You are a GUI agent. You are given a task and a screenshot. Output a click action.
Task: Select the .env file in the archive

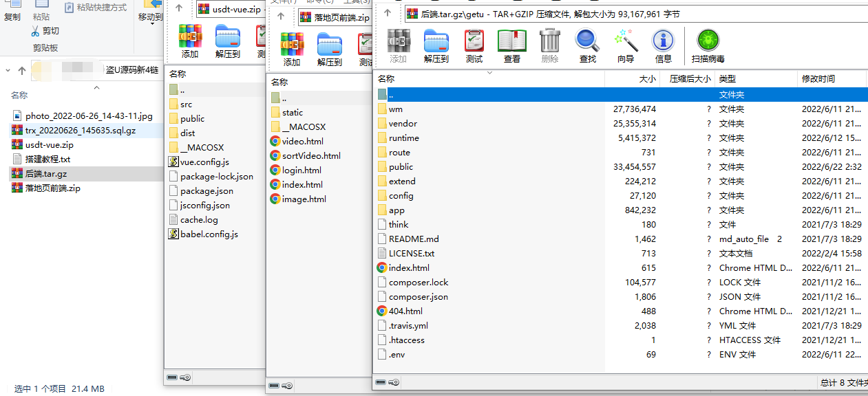click(396, 355)
